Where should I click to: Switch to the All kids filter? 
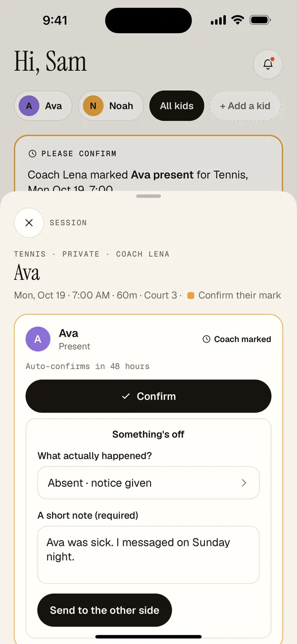click(x=177, y=106)
